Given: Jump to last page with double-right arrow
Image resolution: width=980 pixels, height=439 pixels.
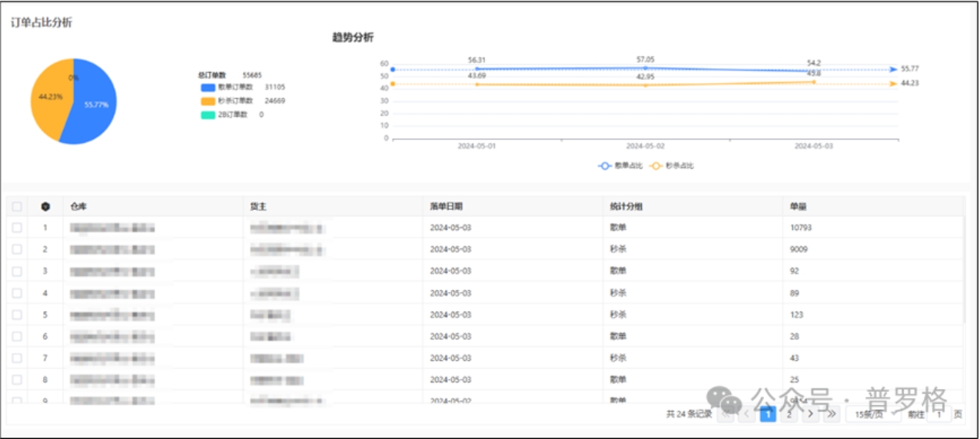Looking at the screenshot, I should (x=831, y=414).
